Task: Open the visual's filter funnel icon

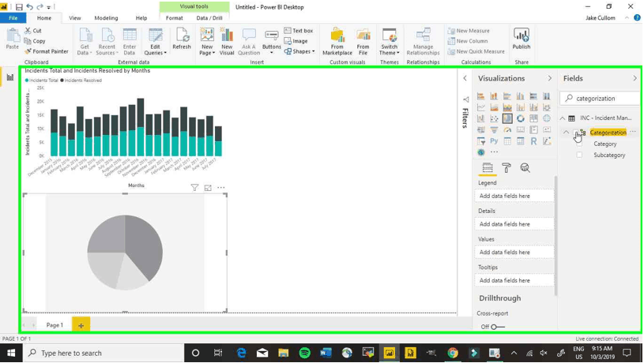Action: pyautogui.click(x=194, y=188)
